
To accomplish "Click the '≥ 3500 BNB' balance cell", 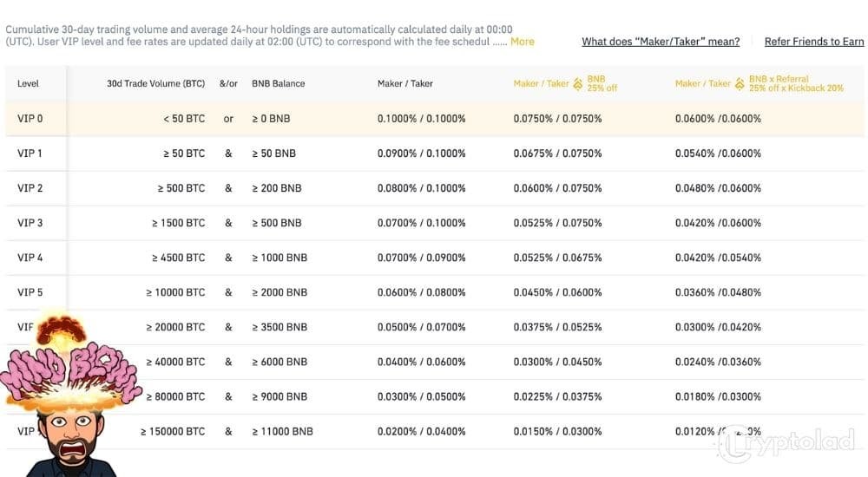I will coord(279,327).
